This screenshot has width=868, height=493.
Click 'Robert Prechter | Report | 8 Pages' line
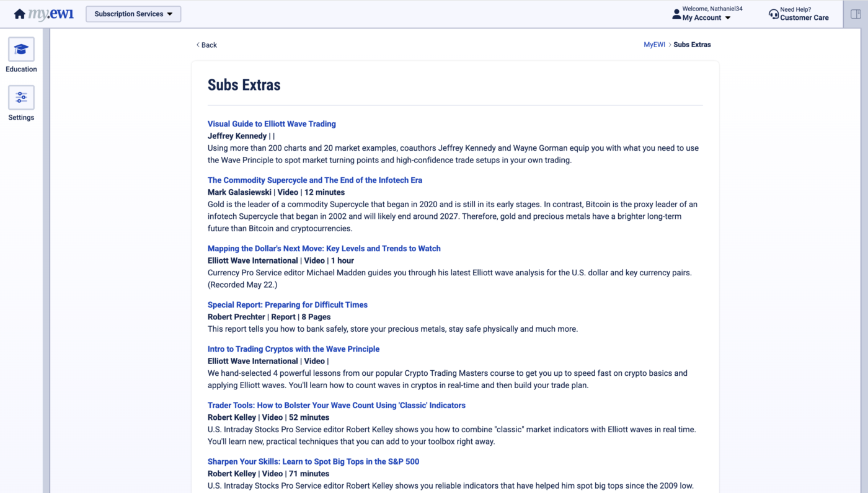point(269,318)
